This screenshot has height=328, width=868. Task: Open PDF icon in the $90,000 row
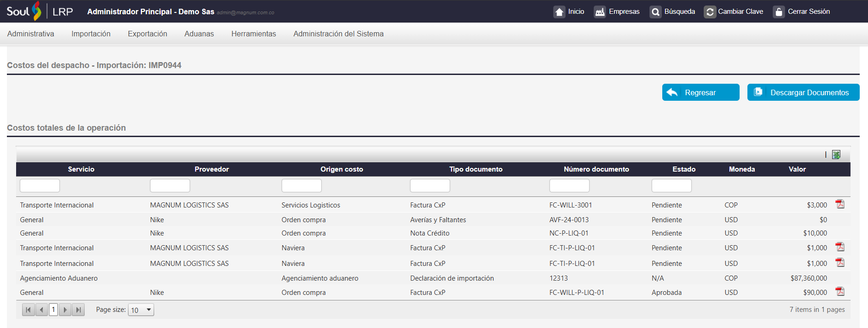coord(840,292)
